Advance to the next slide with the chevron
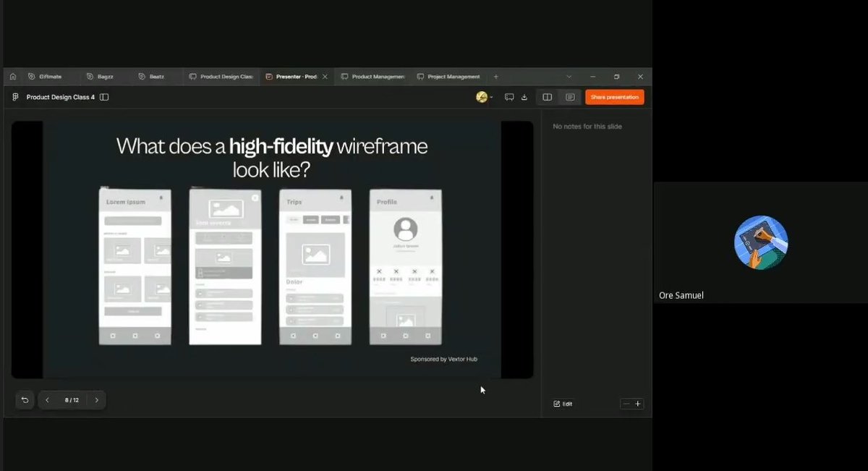The height and width of the screenshot is (471, 868). click(x=97, y=399)
